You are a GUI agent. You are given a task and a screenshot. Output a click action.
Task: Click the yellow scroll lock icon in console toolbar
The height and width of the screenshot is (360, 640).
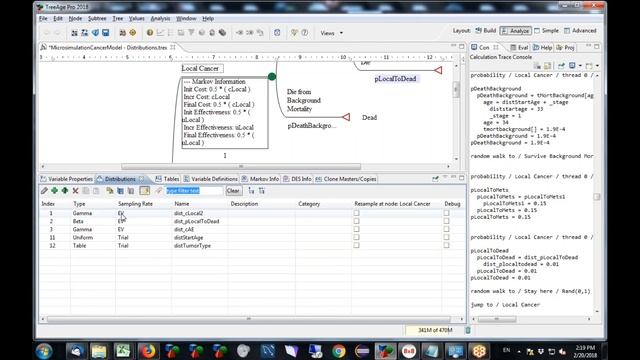[547, 66]
